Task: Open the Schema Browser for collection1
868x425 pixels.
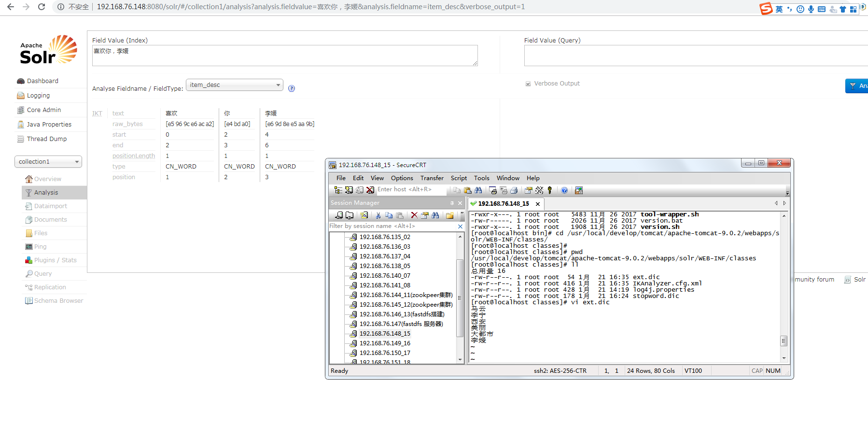Action: (58, 300)
